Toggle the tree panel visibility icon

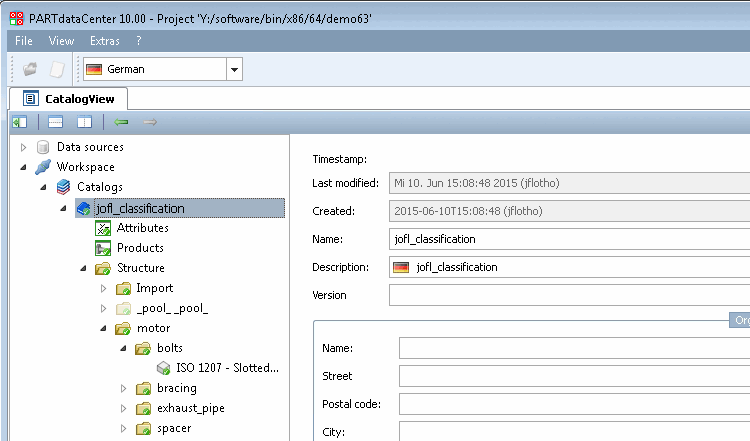[x=19, y=122]
